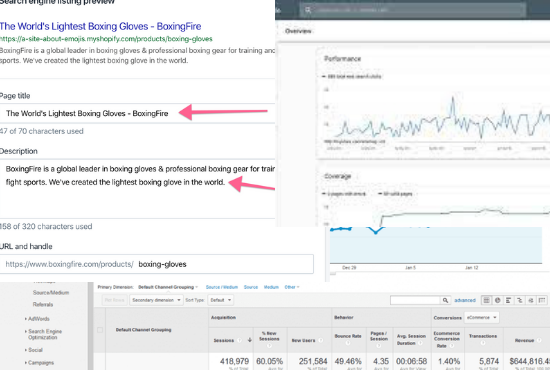The image size is (550, 370).
Task: Click the 4.35 pages per session value
Action: coord(381,361)
